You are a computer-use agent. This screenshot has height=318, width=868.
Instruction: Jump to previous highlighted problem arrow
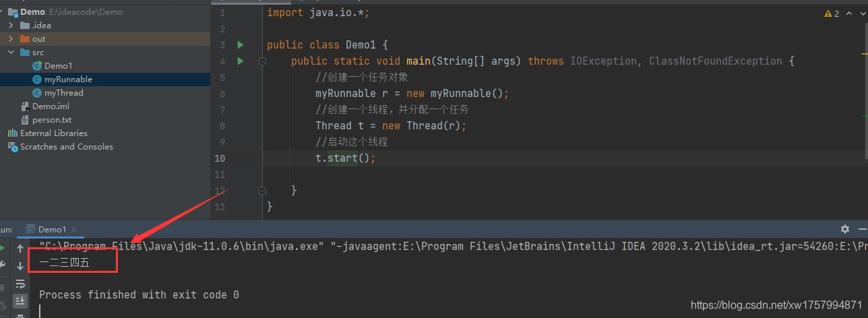pyautogui.click(x=849, y=13)
